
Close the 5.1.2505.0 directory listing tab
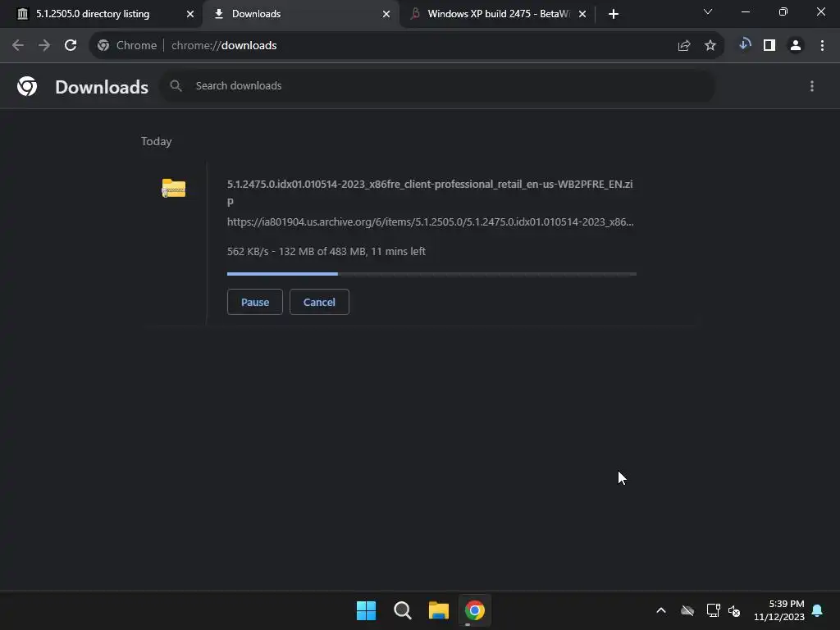pos(190,14)
